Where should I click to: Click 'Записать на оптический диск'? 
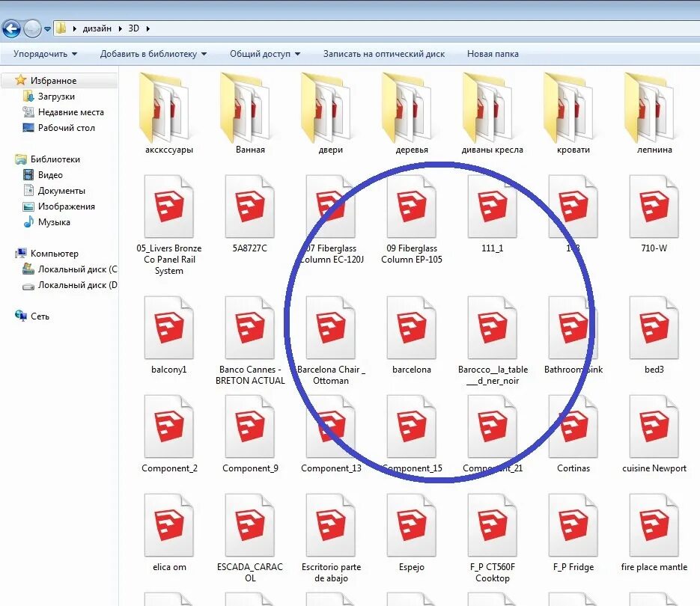click(384, 54)
